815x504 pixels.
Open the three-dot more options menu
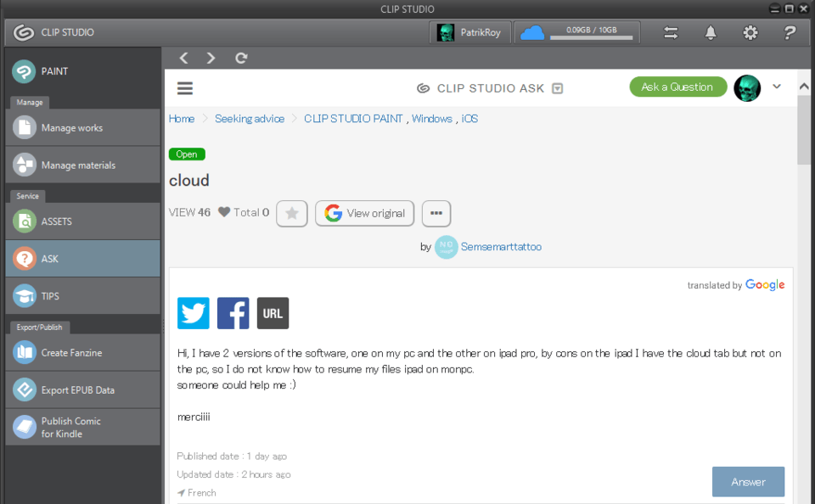click(x=436, y=213)
